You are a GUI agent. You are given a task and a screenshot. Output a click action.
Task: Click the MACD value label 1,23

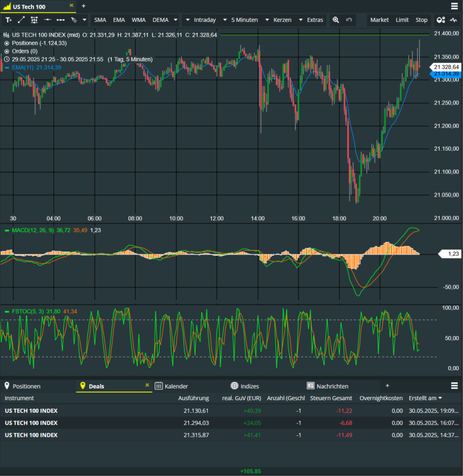[450, 254]
